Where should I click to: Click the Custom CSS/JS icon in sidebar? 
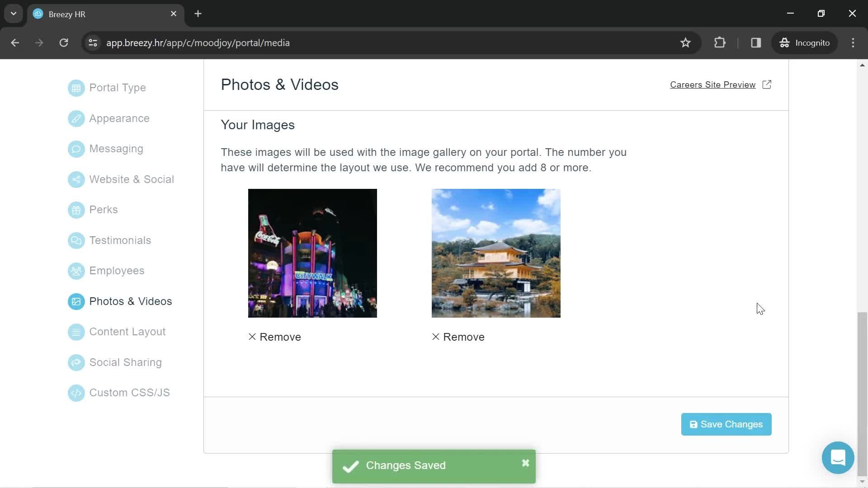(75, 393)
